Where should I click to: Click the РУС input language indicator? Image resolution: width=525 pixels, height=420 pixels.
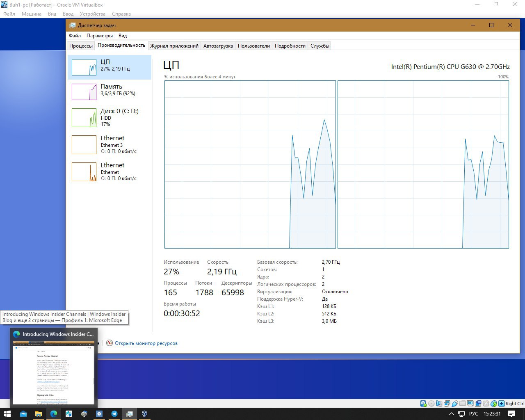(x=474, y=414)
